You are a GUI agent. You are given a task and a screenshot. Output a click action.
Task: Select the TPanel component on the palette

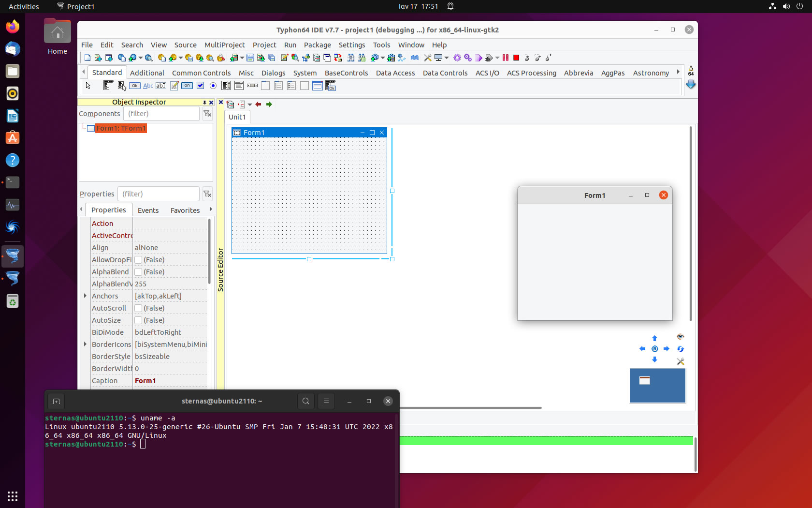coord(304,86)
